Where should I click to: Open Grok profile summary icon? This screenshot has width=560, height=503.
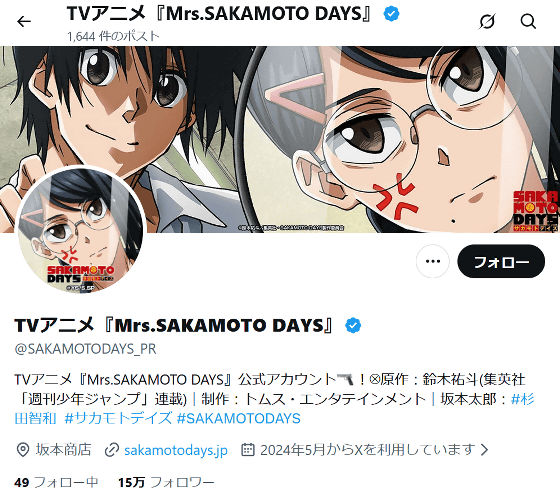(487, 21)
